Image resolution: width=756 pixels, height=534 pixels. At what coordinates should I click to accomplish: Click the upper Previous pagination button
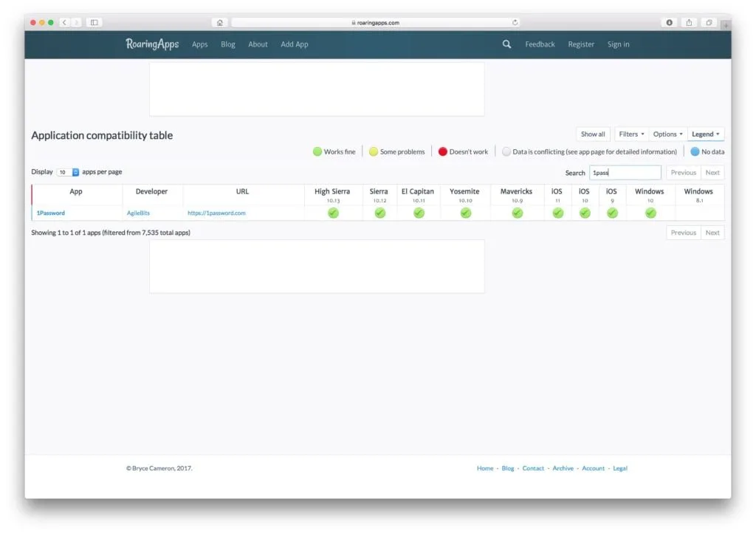click(x=683, y=173)
